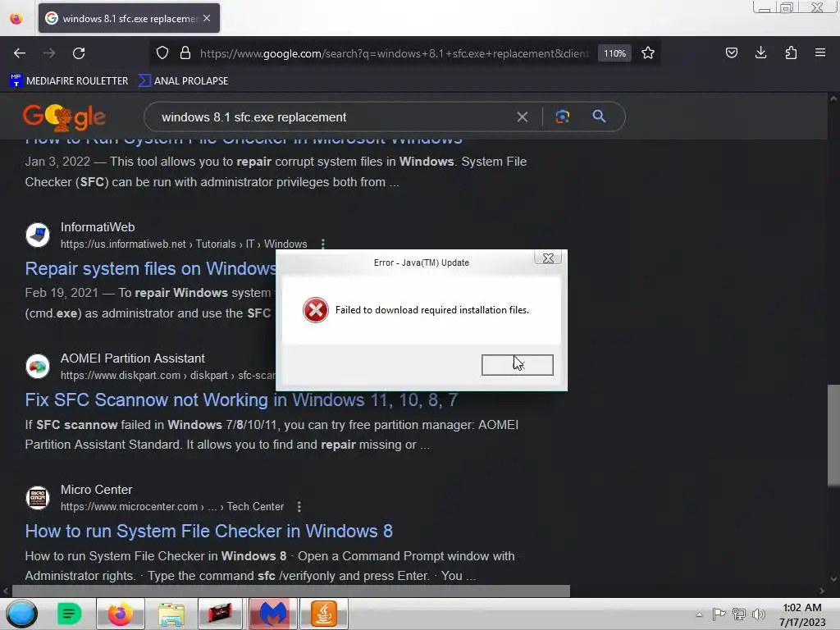Image resolution: width=840 pixels, height=630 pixels.
Task: Click the site security padlock icon
Action: 185,53
